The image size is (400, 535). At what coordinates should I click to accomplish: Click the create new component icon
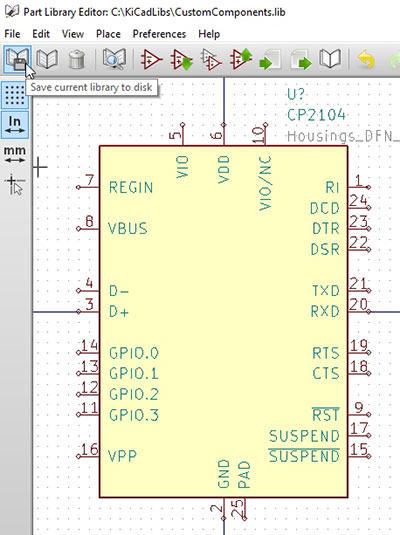[x=152, y=59]
